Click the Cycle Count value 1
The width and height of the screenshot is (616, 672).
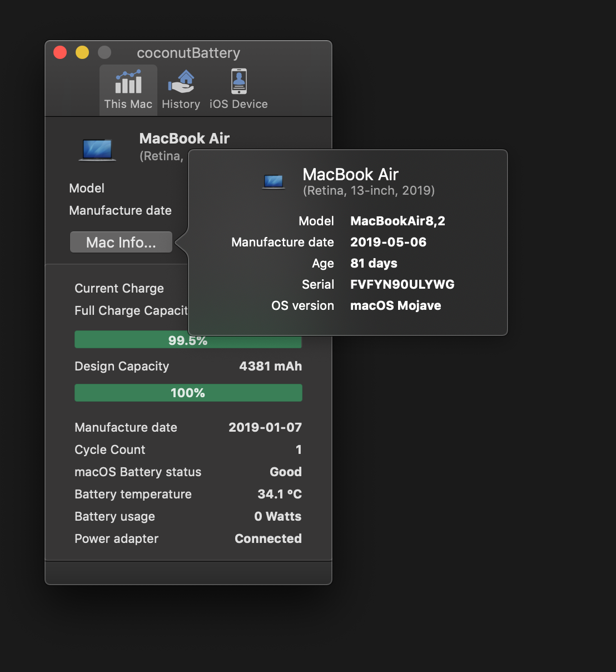[x=299, y=449]
